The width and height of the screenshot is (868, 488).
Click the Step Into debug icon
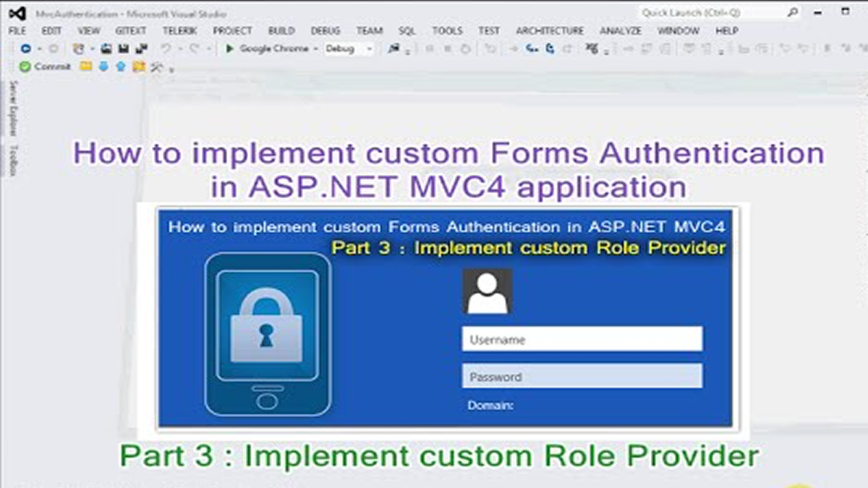click(x=533, y=48)
